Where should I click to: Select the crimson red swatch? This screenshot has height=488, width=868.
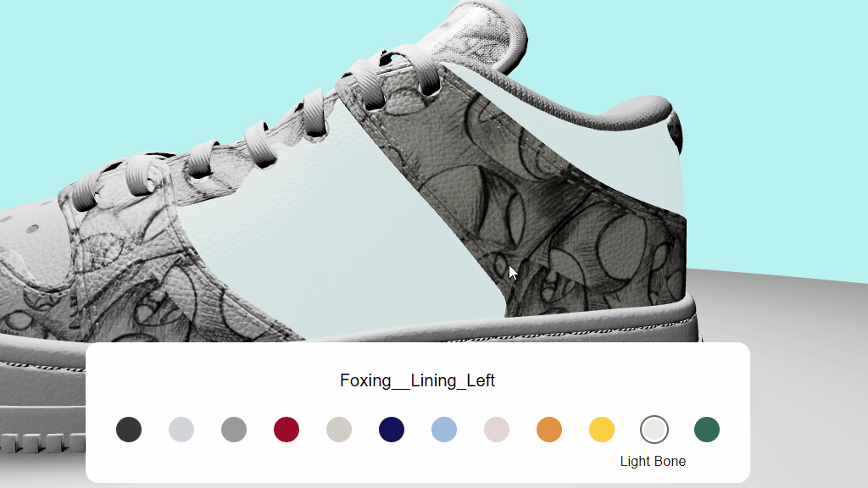287,430
